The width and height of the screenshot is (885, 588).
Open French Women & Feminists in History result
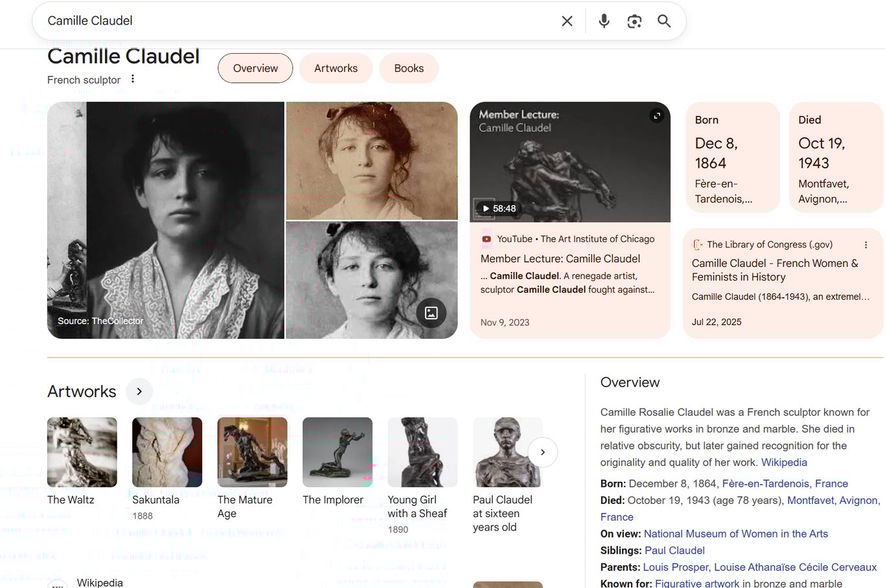point(775,270)
